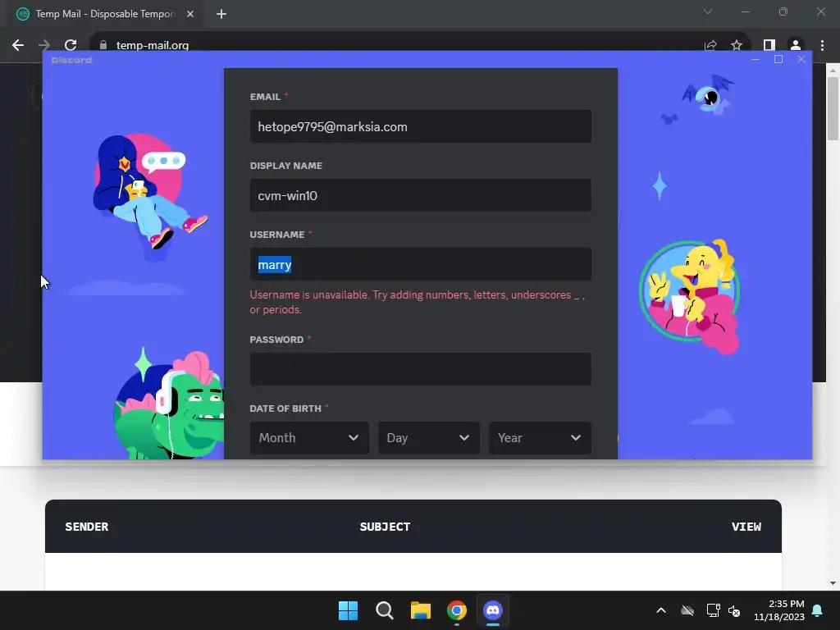Switch to Chrome in the taskbar
Image resolution: width=840 pixels, height=630 pixels.
(457, 610)
